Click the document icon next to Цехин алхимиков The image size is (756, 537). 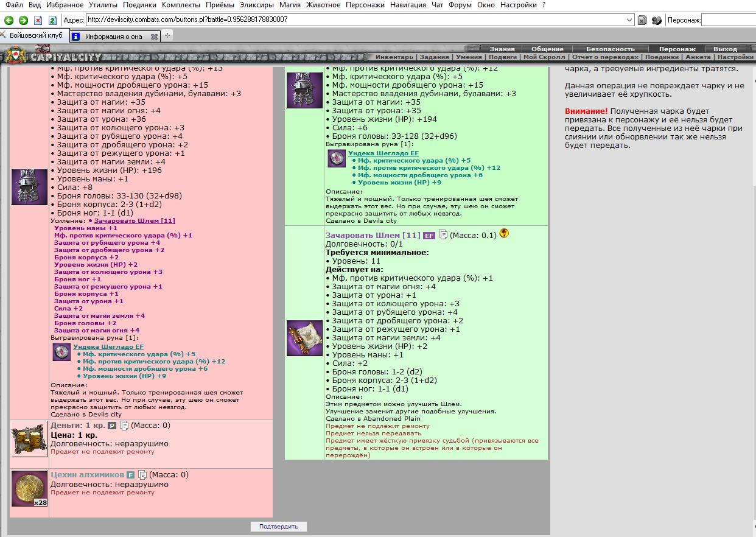[142, 475]
